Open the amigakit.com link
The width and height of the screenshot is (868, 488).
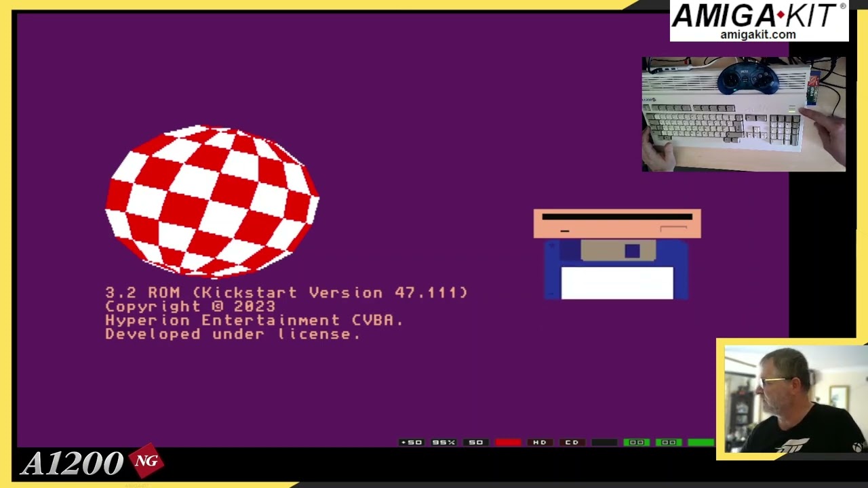(x=757, y=35)
